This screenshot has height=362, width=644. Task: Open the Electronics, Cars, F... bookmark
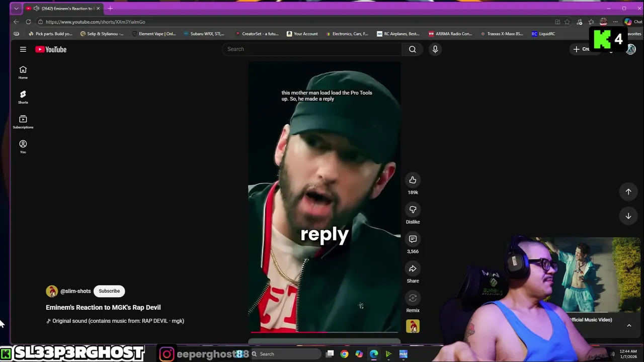pos(347,34)
